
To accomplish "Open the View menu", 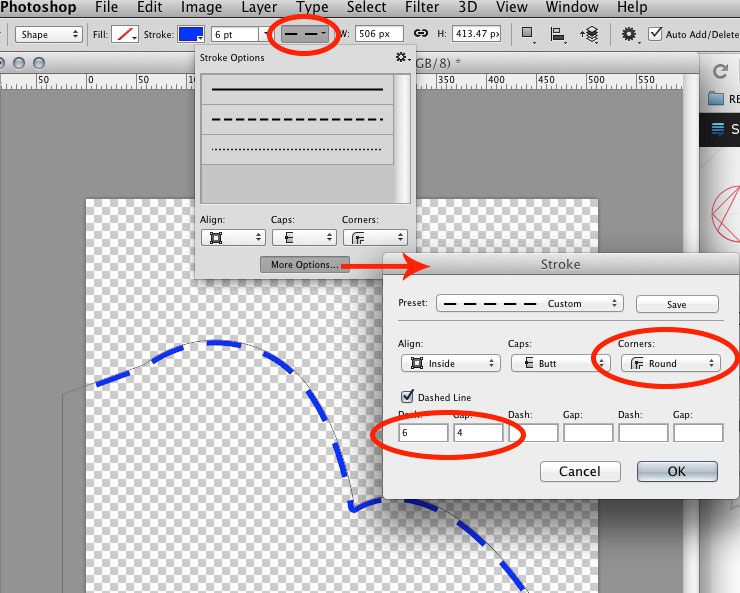I will 511,7.
